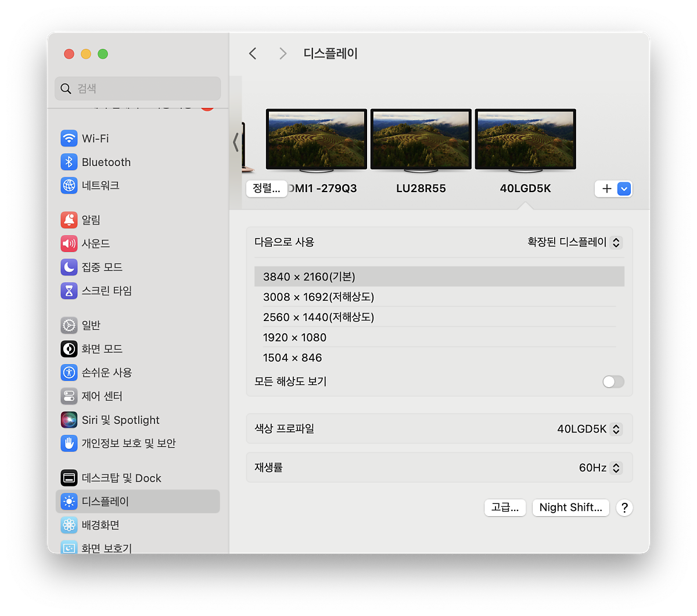Click the display strip left scroll handle
The height and width of the screenshot is (616, 697).
point(235,142)
